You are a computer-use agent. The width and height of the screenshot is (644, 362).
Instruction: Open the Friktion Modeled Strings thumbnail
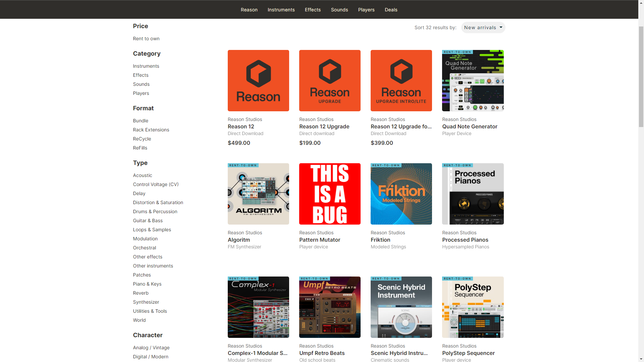(x=401, y=194)
